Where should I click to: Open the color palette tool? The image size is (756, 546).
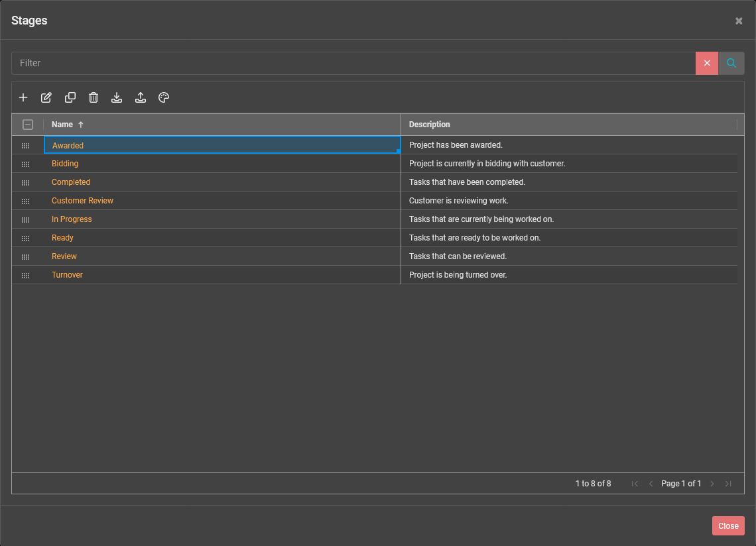pyautogui.click(x=164, y=97)
